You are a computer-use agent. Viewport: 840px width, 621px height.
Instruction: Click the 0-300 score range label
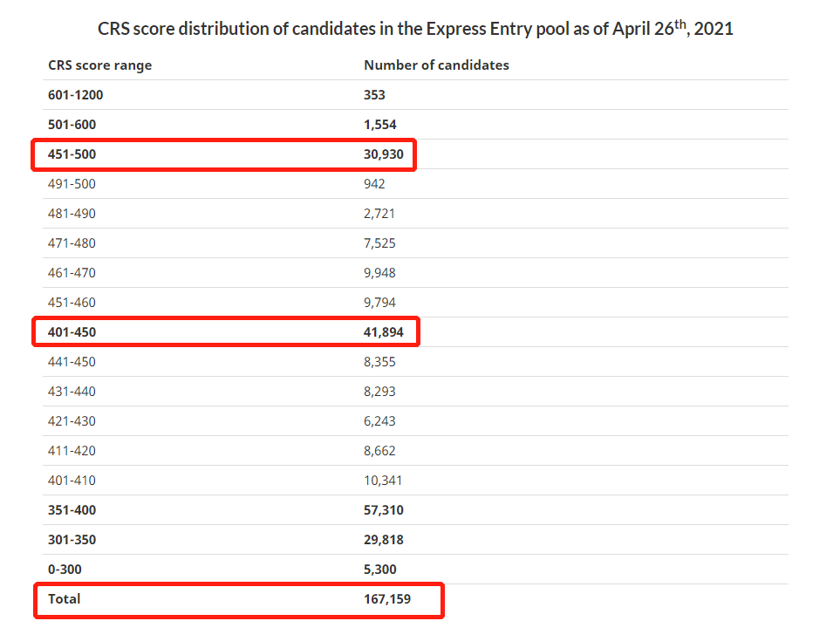(x=65, y=569)
